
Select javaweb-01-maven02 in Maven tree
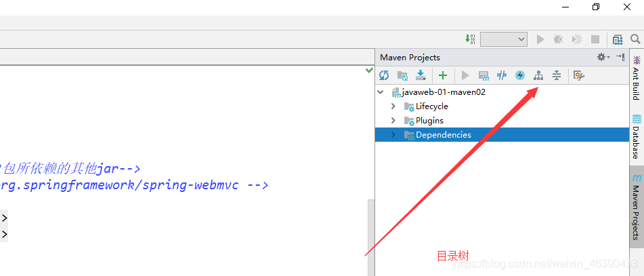(444, 92)
